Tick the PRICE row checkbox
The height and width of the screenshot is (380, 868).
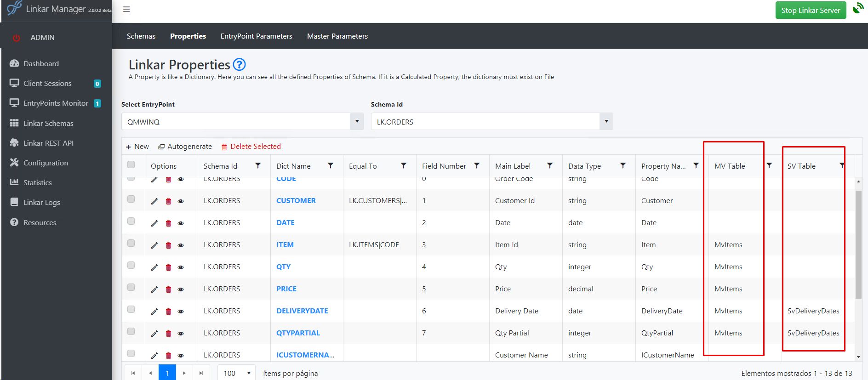point(131,287)
